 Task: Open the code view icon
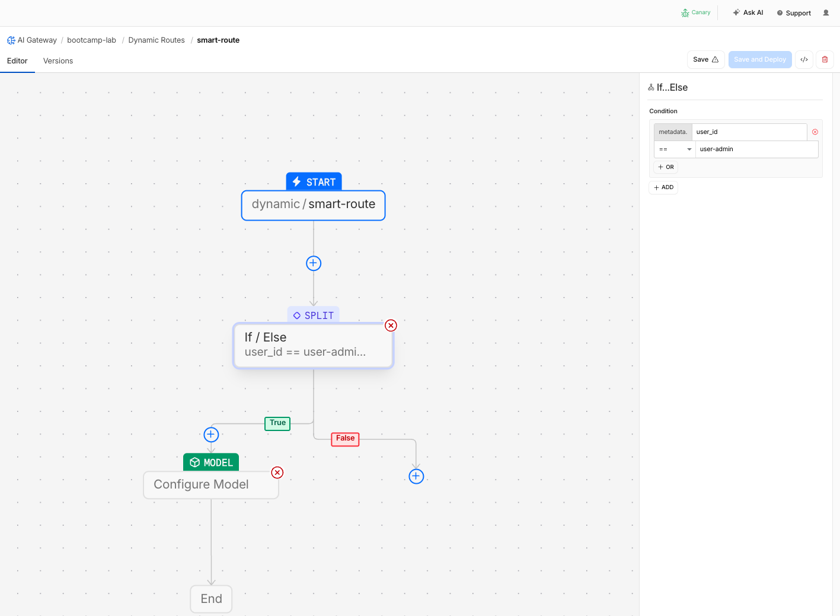tap(804, 59)
